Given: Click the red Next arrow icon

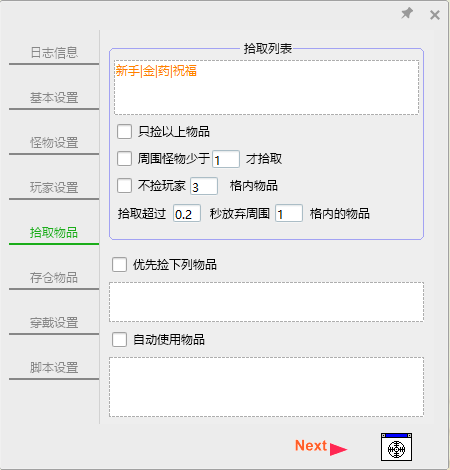Looking at the screenshot, I should tap(338, 449).
